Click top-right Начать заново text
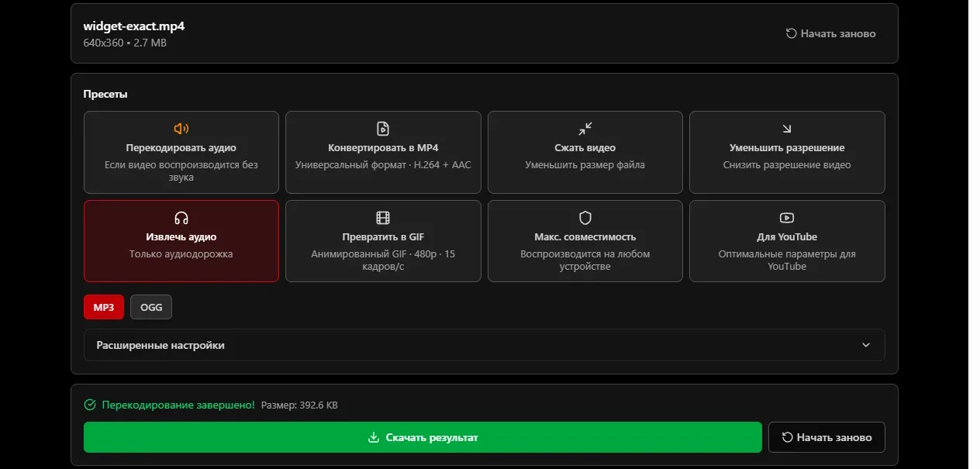 (838, 33)
